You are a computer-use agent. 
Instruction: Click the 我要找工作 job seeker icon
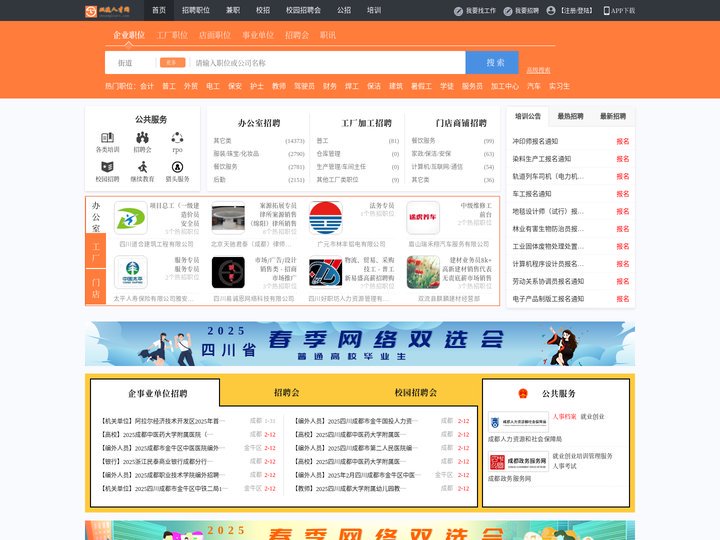[x=458, y=11]
